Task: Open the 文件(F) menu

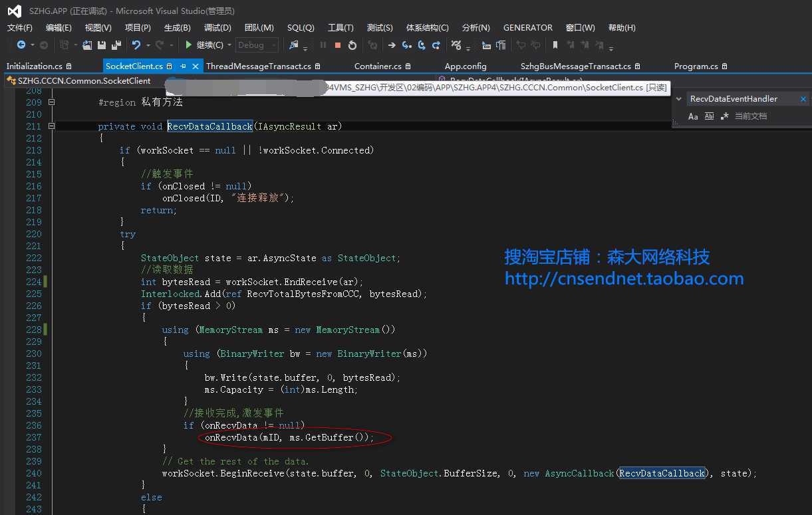Action: 20,27
